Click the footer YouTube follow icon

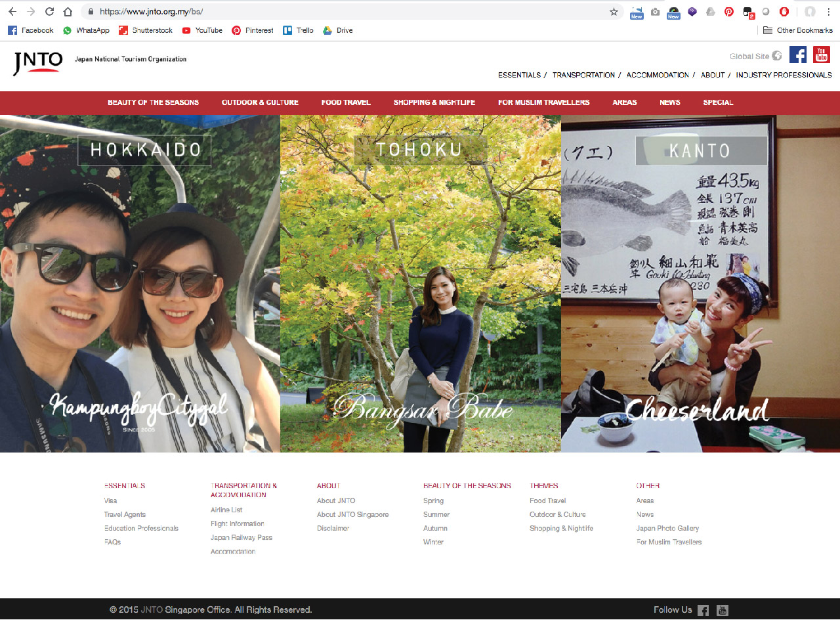[722, 610]
